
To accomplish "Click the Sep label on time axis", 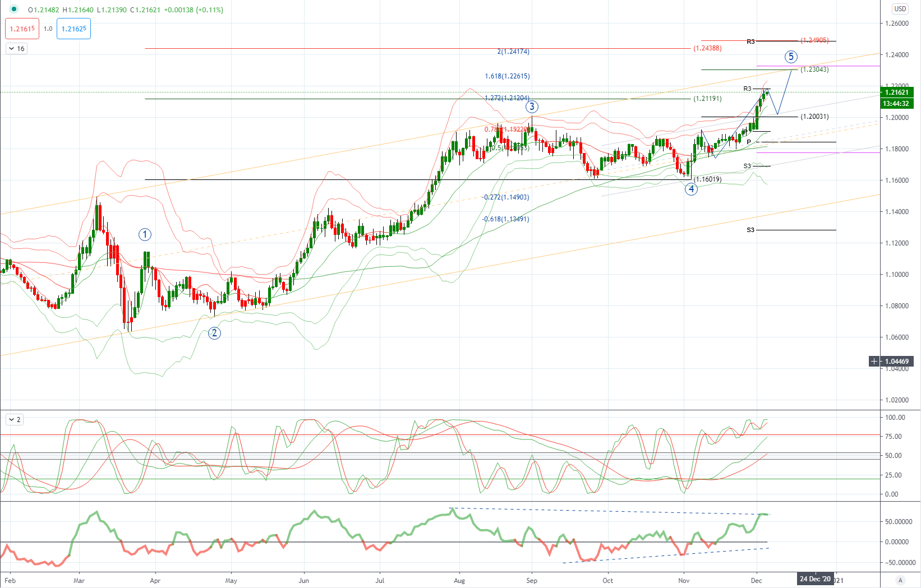I will [532, 581].
